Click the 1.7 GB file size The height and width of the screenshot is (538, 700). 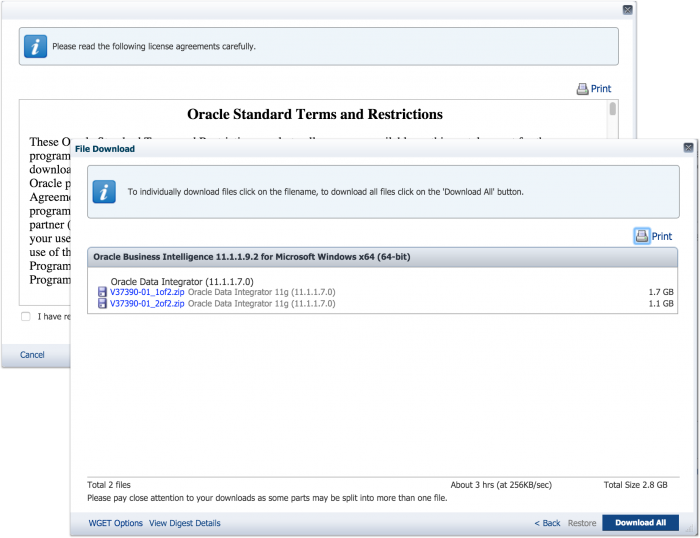(661, 292)
